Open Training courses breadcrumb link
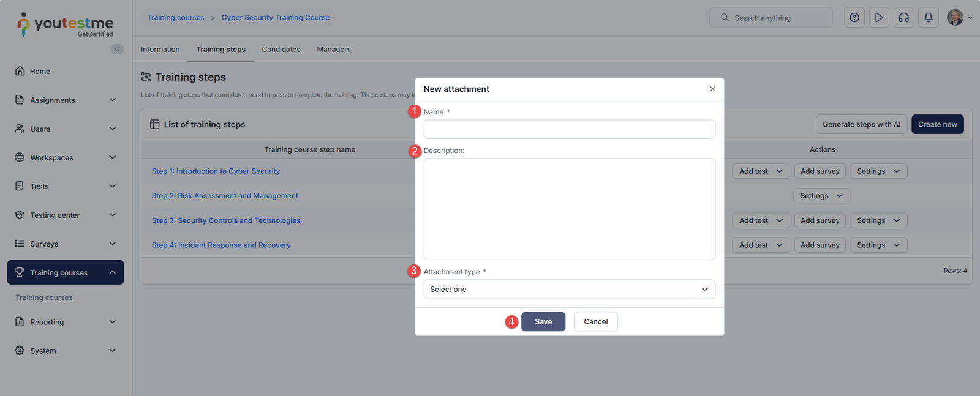Image resolution: width=980 pixels, height=396 pixels. (x=176, y=18)
